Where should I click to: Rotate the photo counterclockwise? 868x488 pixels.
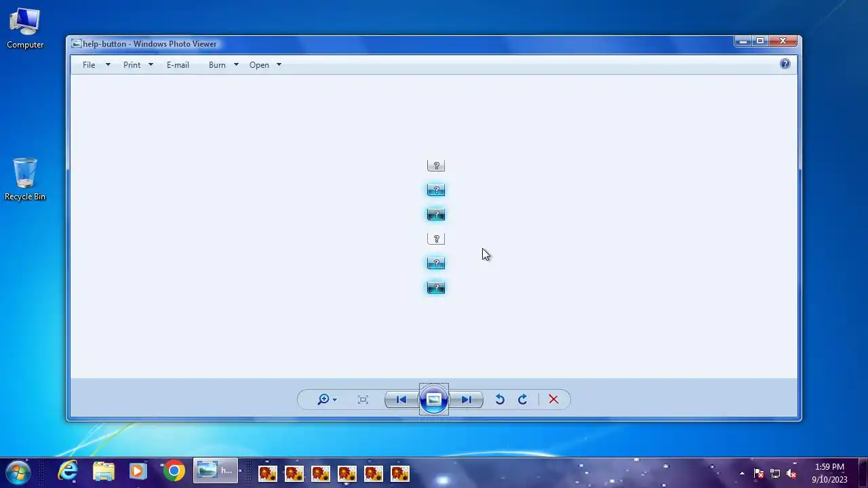[x=500, y=400]
